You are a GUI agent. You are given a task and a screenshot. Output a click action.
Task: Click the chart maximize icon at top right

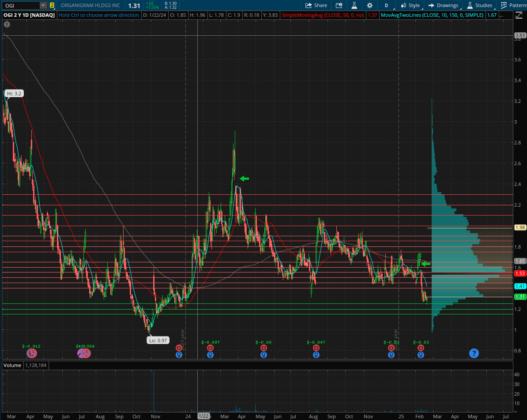518,15
